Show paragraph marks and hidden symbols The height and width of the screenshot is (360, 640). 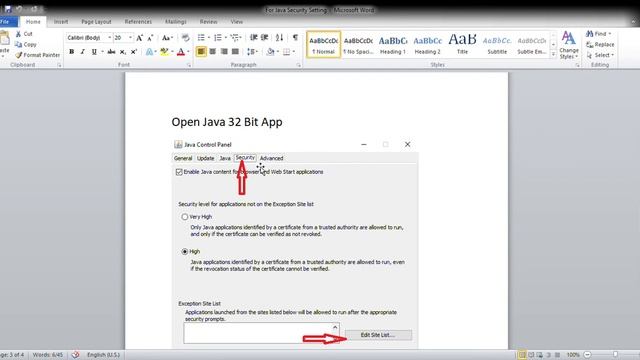(295, 38)
